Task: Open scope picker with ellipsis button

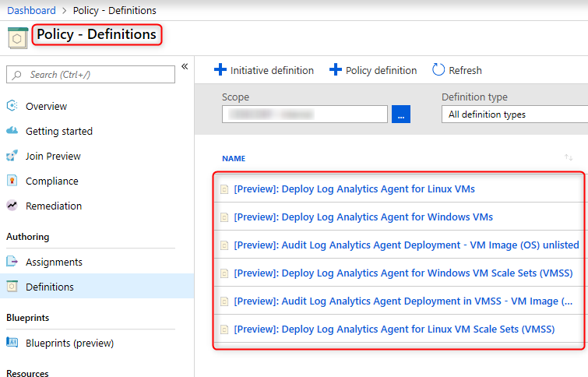Action: [x=401, y=114]
